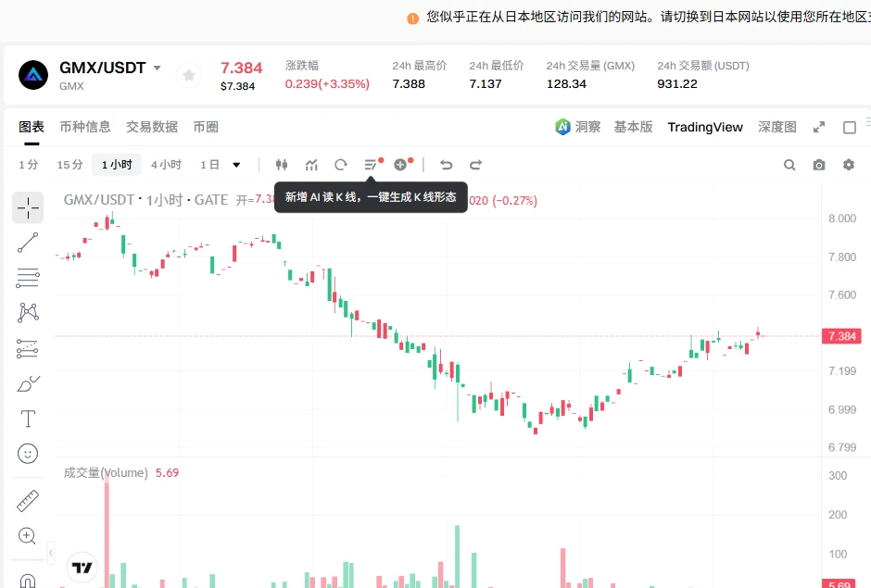This screenshot has width=871, height=588.
Task: Select the TradingView chart mode
Action: (x=705, y=127)
